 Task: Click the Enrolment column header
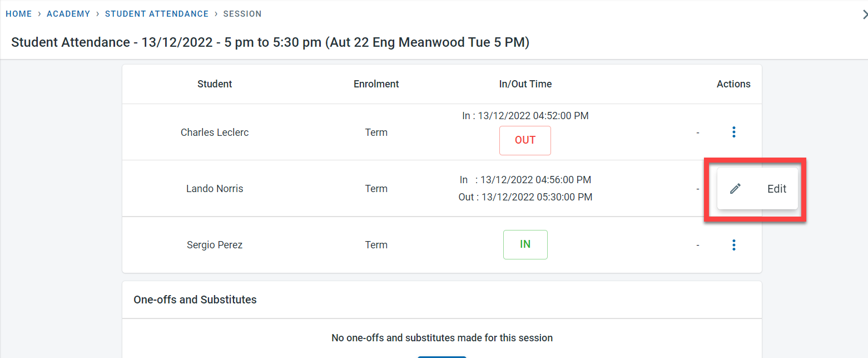[x=376, y=84]
